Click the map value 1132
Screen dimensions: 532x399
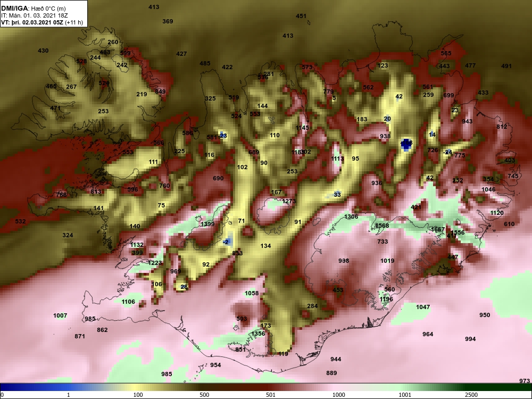tap(137, 245)
